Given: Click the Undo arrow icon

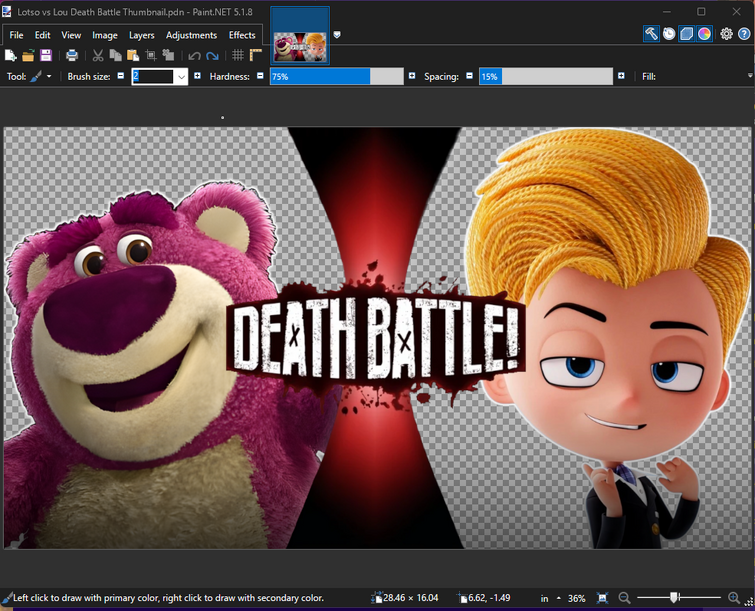Looking at the screenshot, I should [194, 56].
